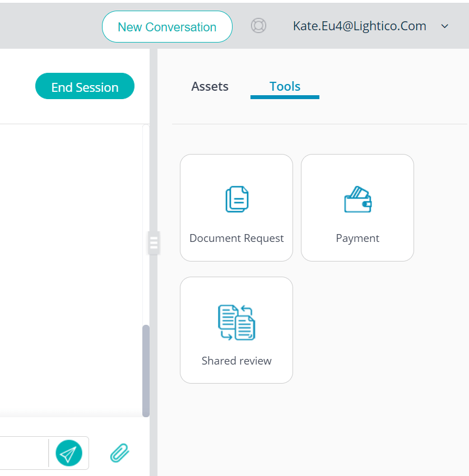Click the Shared review documents icon

coord(236,323)
